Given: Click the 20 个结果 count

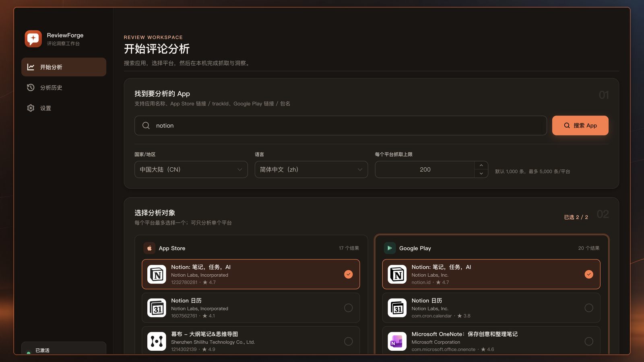Looking at the screenshot, I should [589, 248].
